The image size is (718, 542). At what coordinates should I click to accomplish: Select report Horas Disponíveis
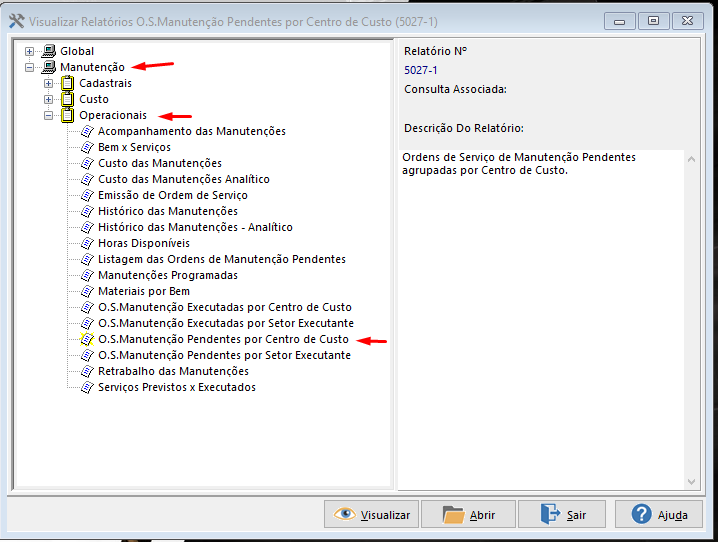click(x=144, y=244)
